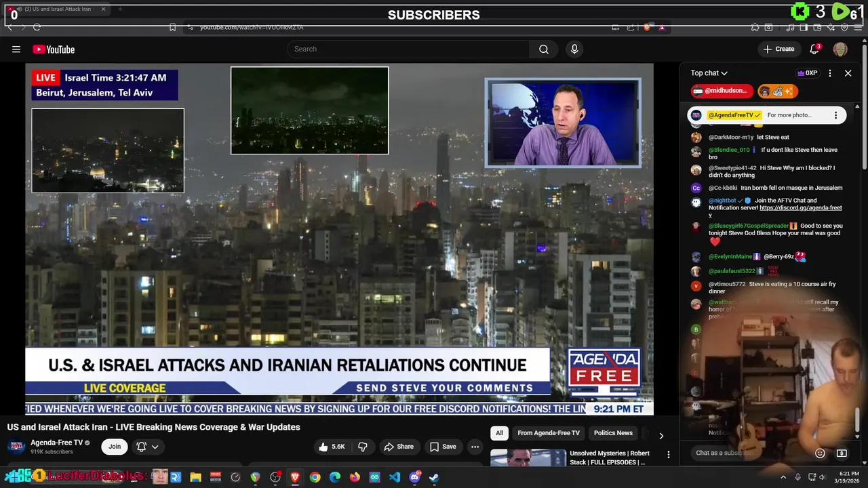Go to YouTube home via the logo
Image resolution: width=868 pixels, height=488 pixels.
54,49
